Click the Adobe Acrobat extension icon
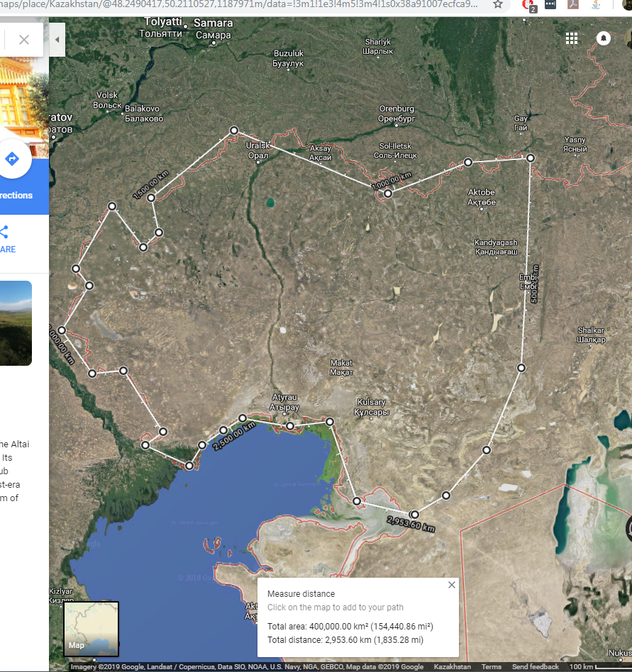The height and width of the screenshot is (672, 632). pyautogui.click(x=573, y=5)
